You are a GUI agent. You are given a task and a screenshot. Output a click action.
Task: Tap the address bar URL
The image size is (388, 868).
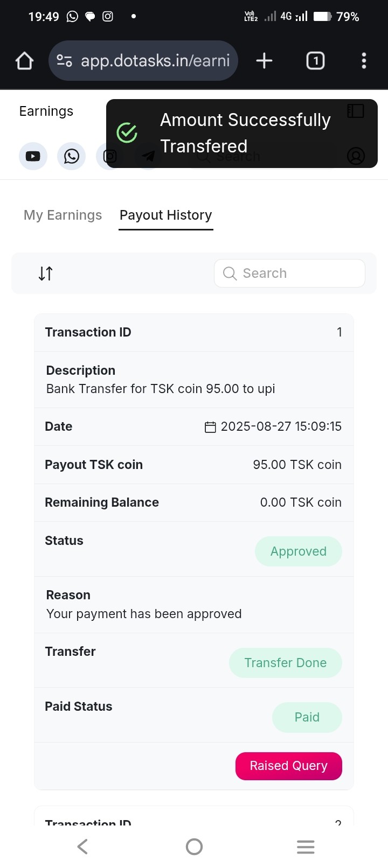pos(155,61)
